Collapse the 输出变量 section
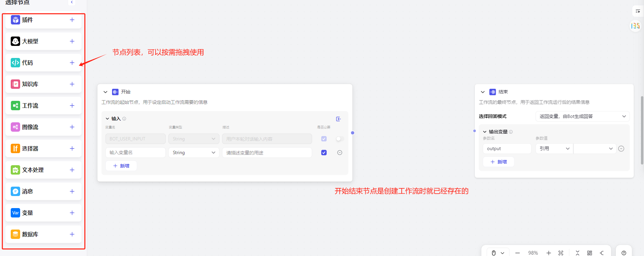Viewport: 644px width, 256px height. [x=485, y=132]
